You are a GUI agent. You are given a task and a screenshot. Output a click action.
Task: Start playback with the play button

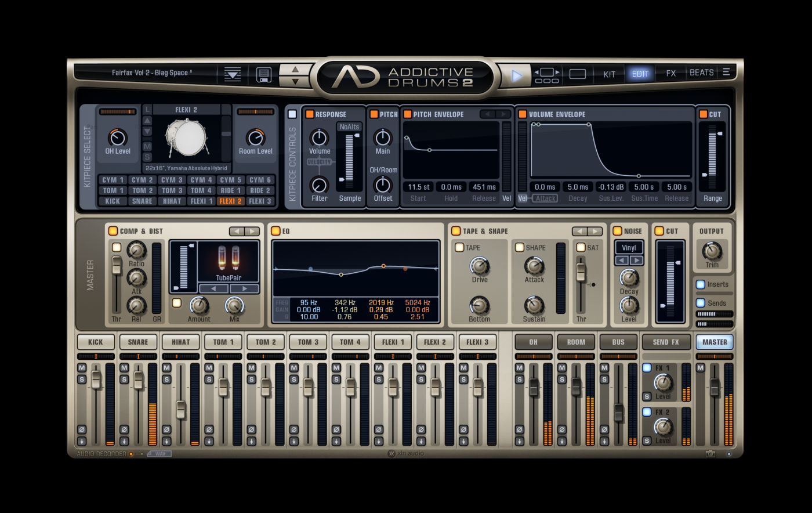pyautogui.click(x=516, y=75)
